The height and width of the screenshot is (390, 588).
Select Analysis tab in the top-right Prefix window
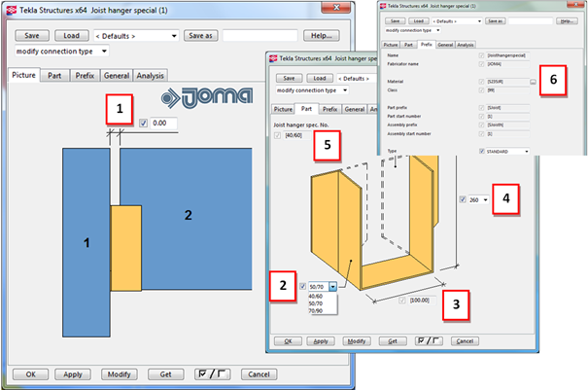point(466,45)
